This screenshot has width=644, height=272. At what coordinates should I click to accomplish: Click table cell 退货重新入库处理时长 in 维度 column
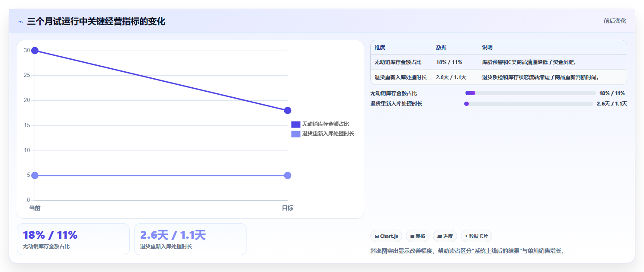pyautogui.click(x=400, y=77)
